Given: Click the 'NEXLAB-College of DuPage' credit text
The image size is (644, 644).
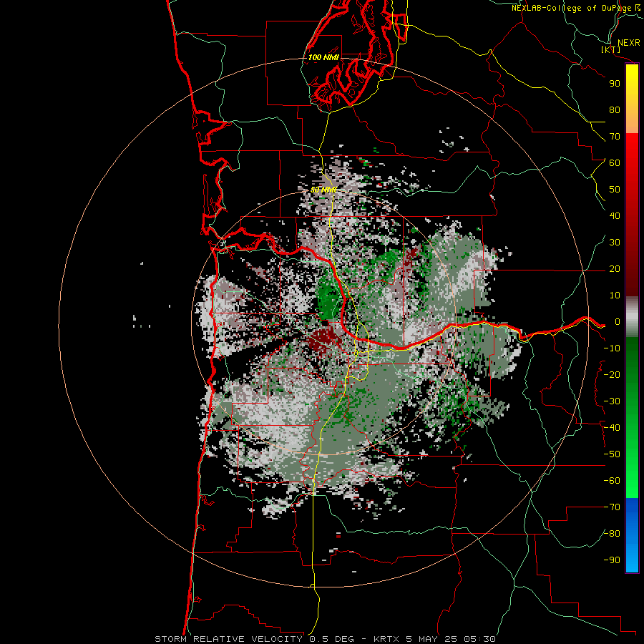Looking at the screenshot, I should pyautogui.click(x=572, y=8).
